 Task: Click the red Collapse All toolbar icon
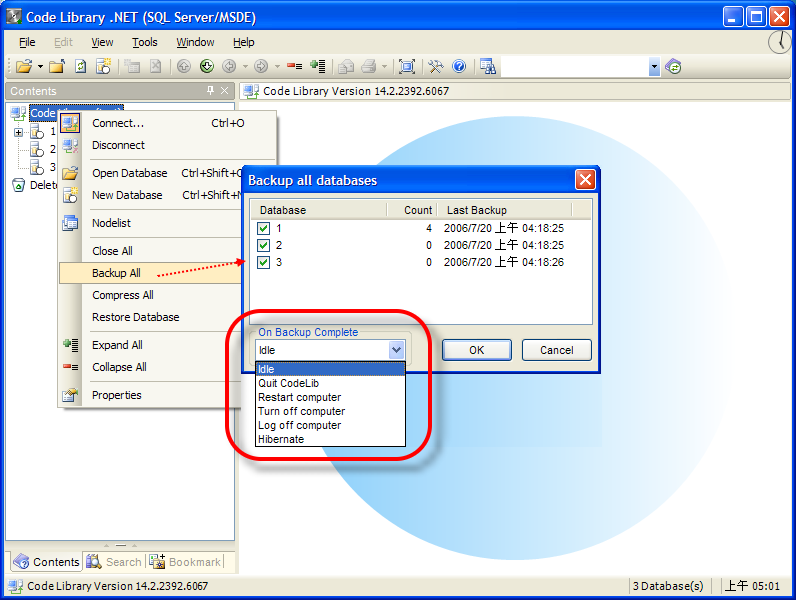(x=294, y=66)
